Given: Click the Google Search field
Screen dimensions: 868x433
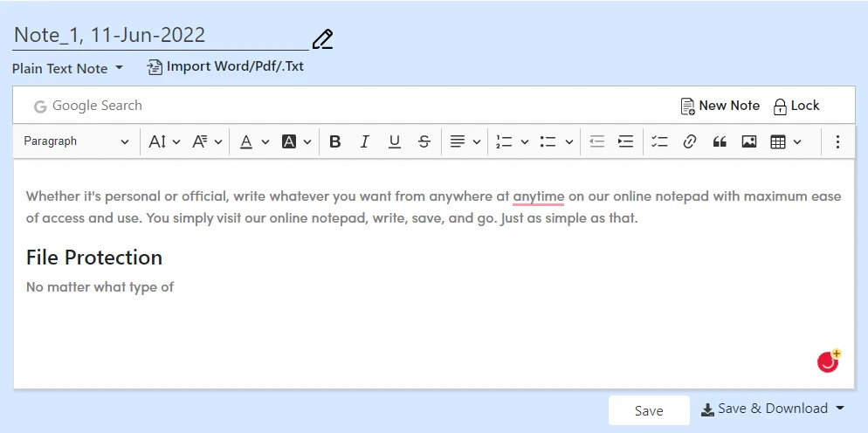Looking at the screenshot, I should coord(96,106).
